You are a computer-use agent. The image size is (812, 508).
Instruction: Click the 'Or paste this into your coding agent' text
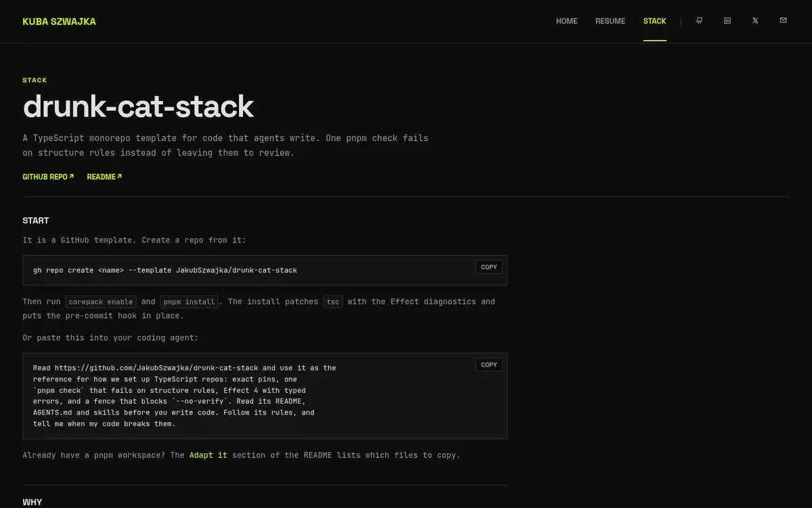[x=110, y=337]
